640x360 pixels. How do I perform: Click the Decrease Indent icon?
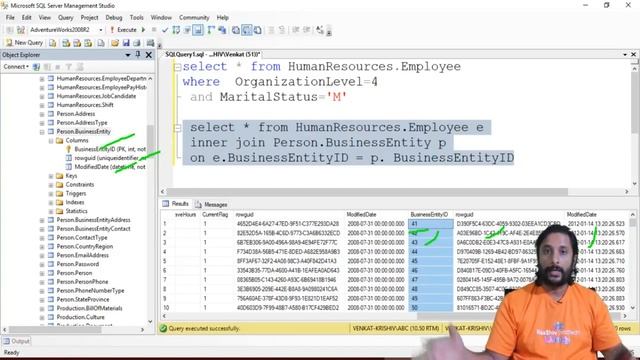296,30
